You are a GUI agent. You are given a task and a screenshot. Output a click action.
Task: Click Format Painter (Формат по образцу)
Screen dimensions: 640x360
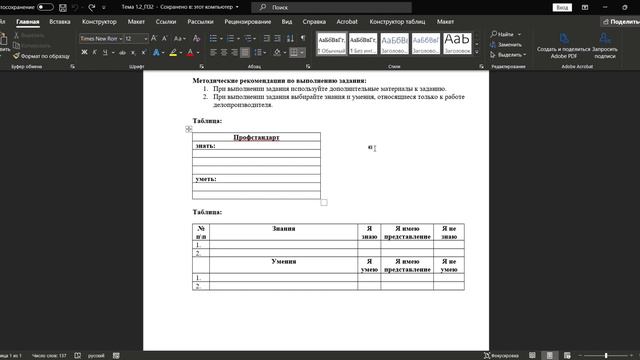coord(41,56)
